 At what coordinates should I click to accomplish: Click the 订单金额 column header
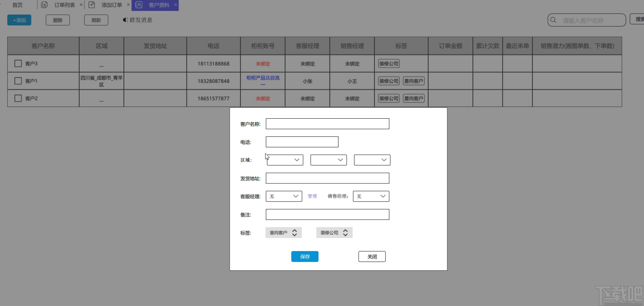point(451,46)
